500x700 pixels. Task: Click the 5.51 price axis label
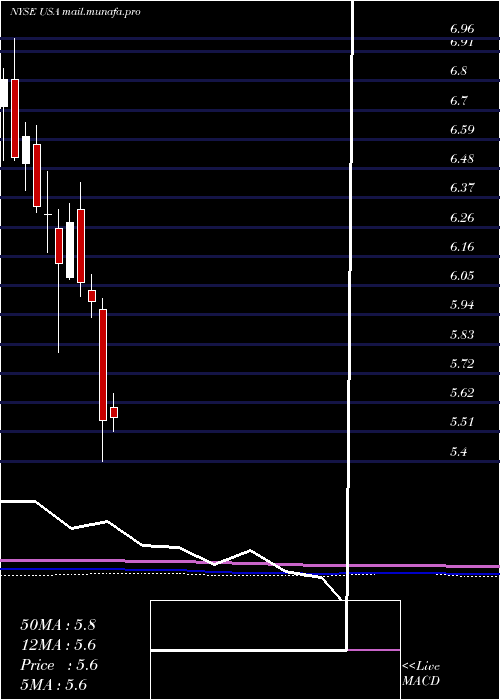pyautogui.click(x=462, y=422)
